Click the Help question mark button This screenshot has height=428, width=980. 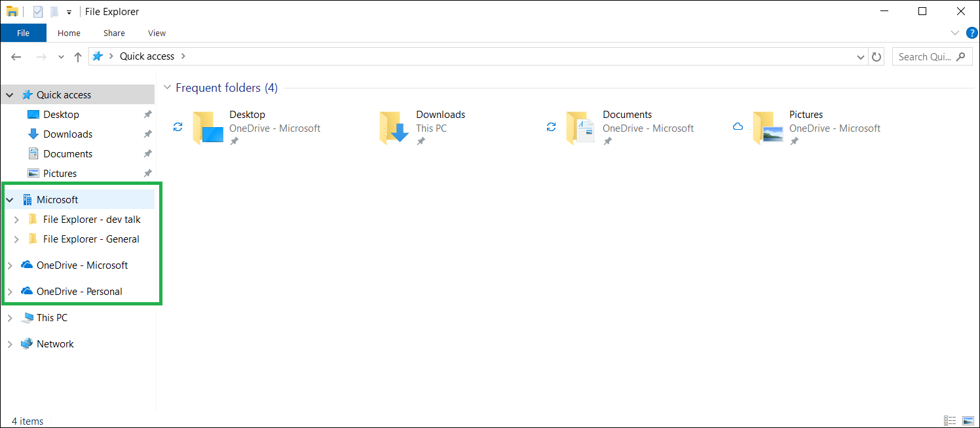(x=971, y=32)
